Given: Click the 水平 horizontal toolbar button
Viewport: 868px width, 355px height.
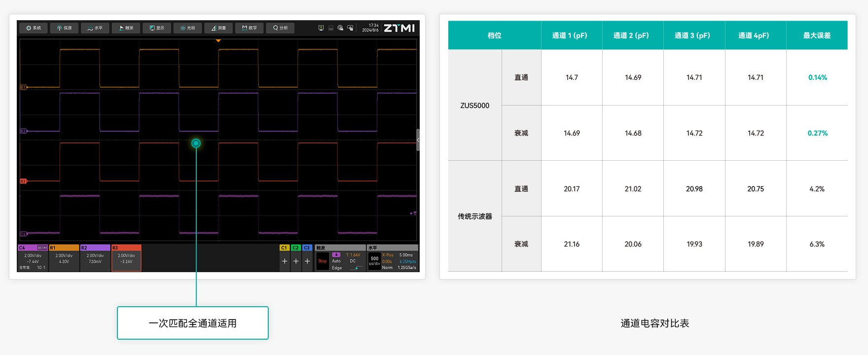Looking at the screenshot, I should pos(95,28).
